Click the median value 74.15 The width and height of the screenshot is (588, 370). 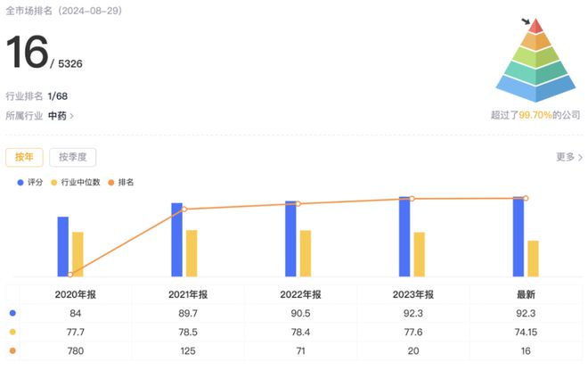(x=526, y=332)
